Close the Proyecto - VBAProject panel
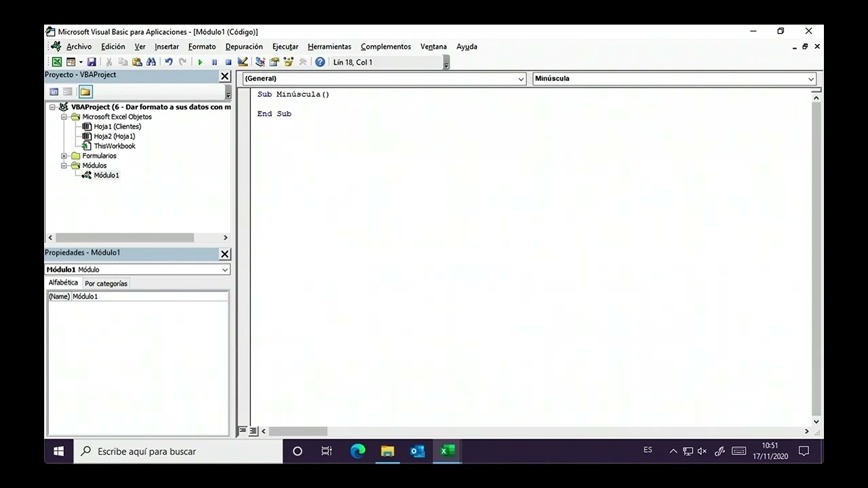 (225, 77)
